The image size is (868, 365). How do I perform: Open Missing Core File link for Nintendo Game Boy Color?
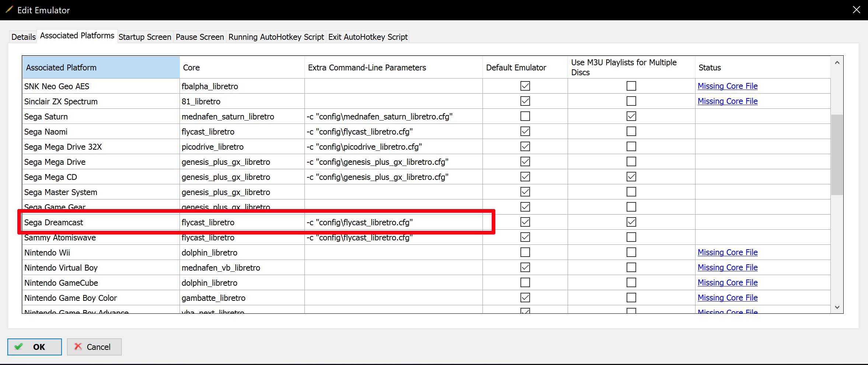pyautogui.click(x=728, y=298)
